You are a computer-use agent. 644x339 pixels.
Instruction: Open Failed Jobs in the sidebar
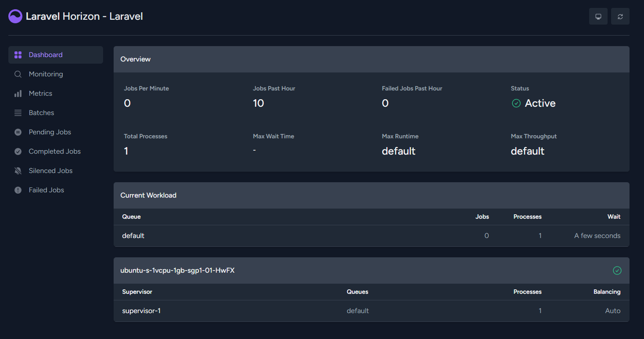(x=46, y=190)
